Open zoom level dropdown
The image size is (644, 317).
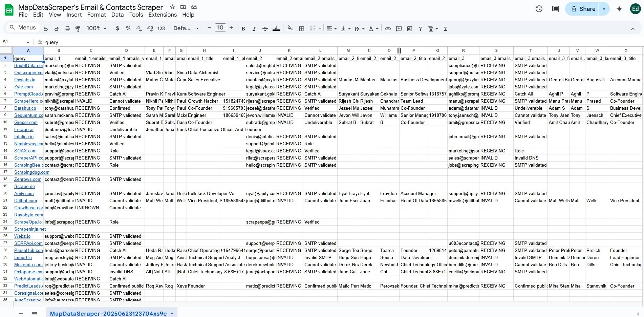(96, 28)
